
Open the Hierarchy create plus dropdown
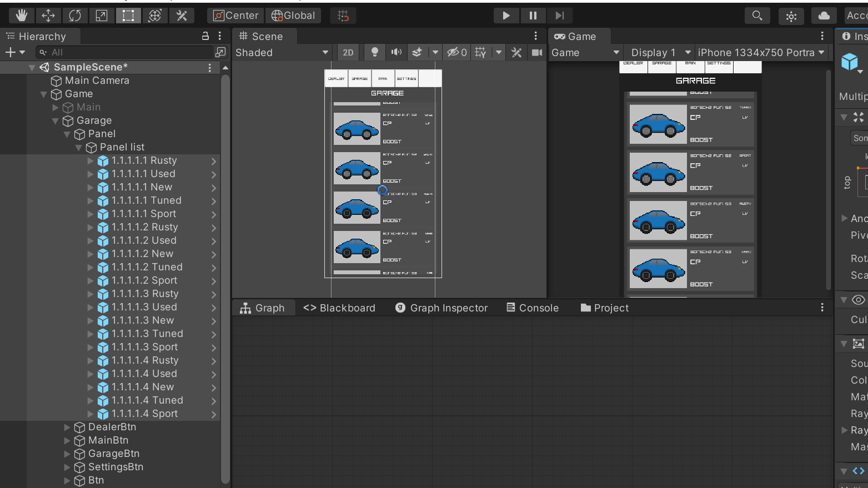tap(15, 52)
